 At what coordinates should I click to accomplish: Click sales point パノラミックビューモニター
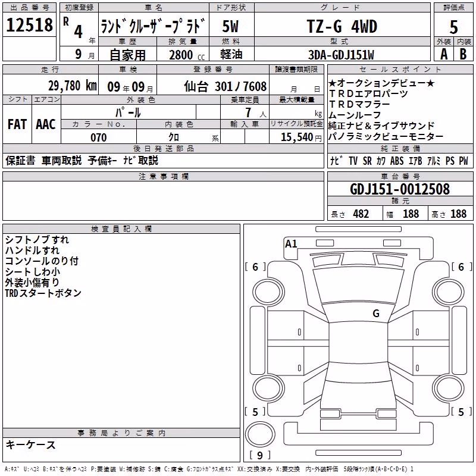tap(386, 137)
